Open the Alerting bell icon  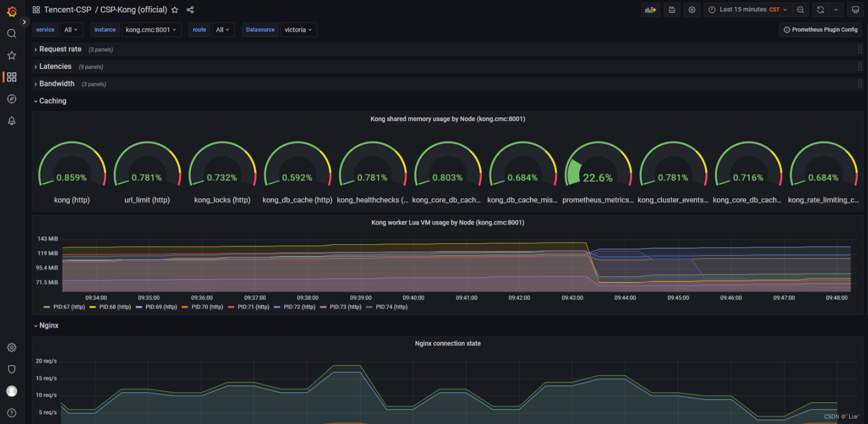point(12,121)
